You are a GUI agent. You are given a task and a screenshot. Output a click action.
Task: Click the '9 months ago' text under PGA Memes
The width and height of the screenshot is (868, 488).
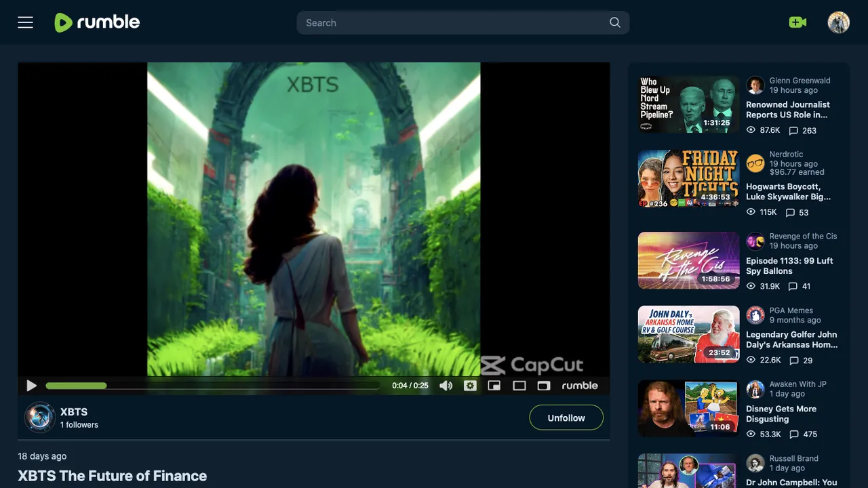tap(795, 320)
